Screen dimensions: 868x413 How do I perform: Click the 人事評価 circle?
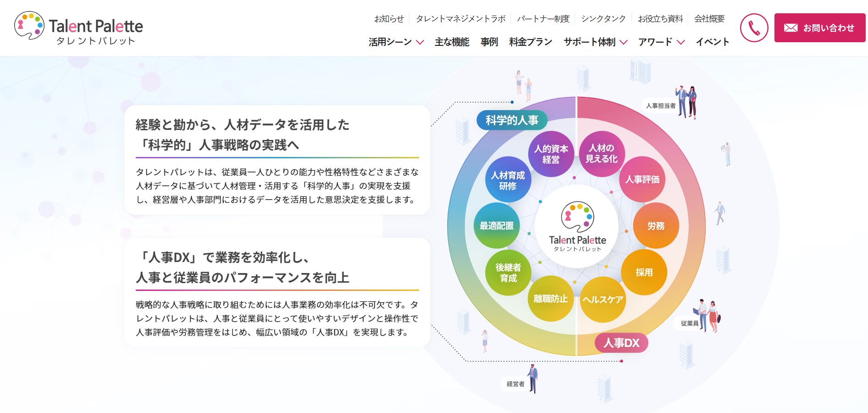pyautogui.click(x=642, y=179)
